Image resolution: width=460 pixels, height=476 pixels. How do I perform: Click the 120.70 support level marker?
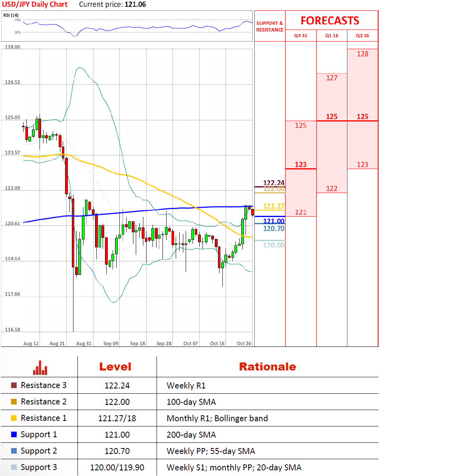click(x=274, y=229)
